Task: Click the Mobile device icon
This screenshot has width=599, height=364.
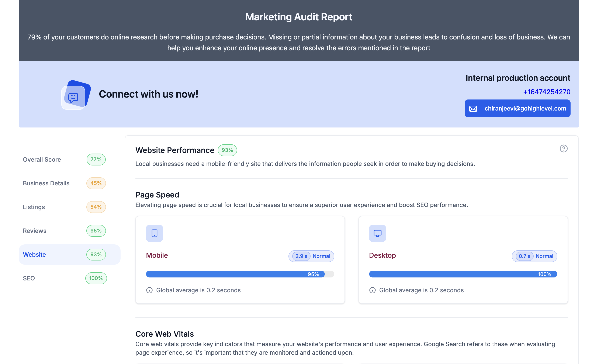Action: (154, 233)
